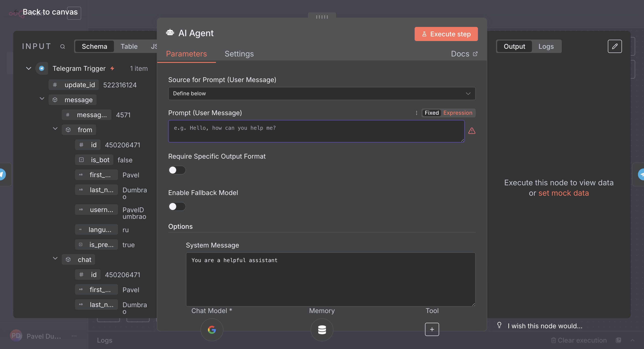This screenshot has height=349, width=644.
Task: Collapse the Telegram Trigger tree node
Action: tap(28, 68)
